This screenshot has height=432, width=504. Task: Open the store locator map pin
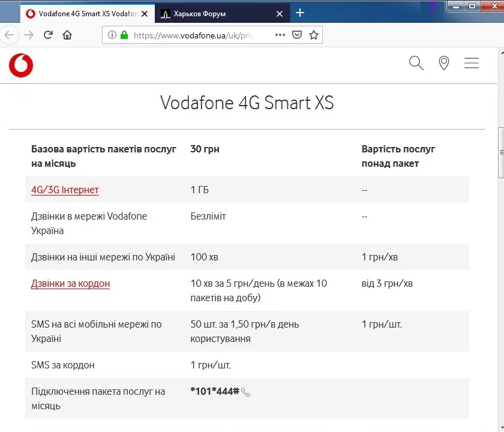[x=444, y=63]
